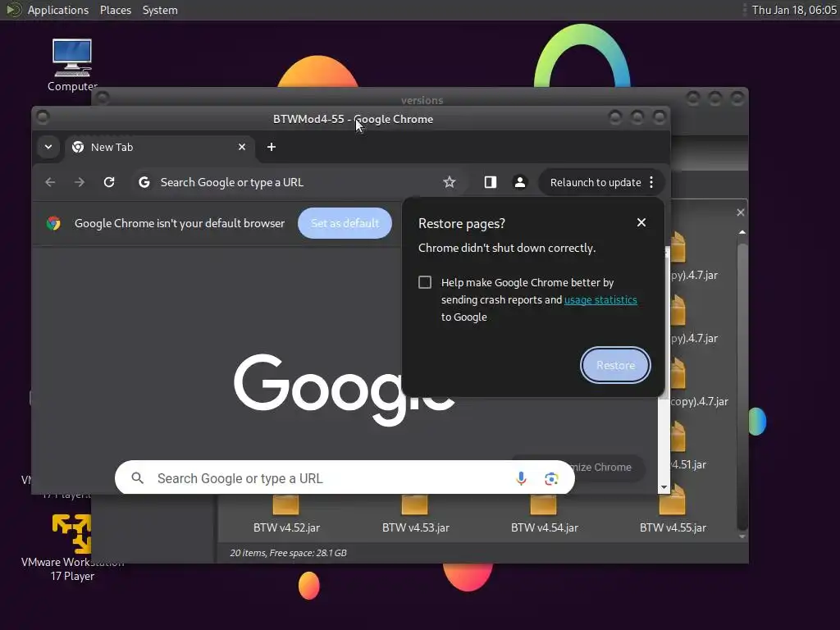The height and width of the screenshot is (630, 840).
Task: Open a new tab with the plus icon
Action: tap(272, 147)
